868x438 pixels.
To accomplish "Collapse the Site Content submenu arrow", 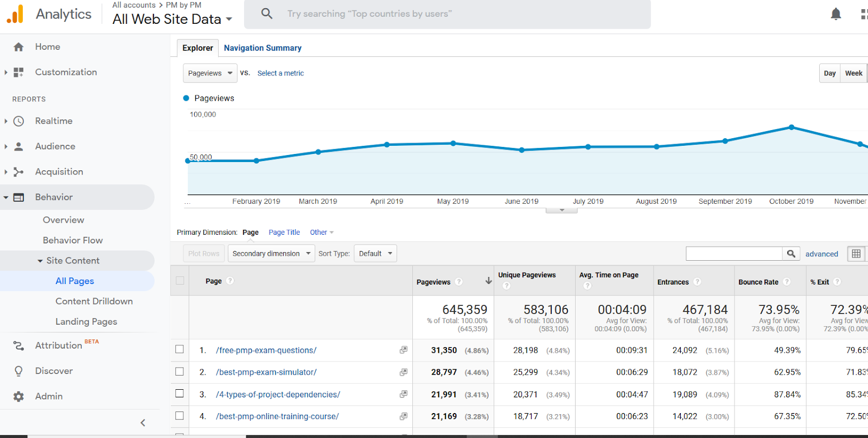I will coord(40,261).
